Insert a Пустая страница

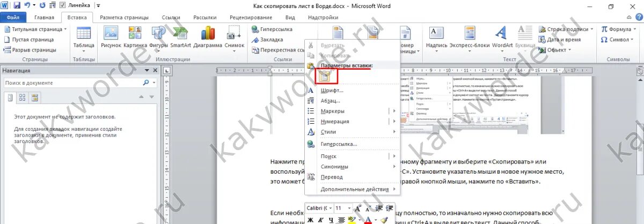[x=30, y=39]
